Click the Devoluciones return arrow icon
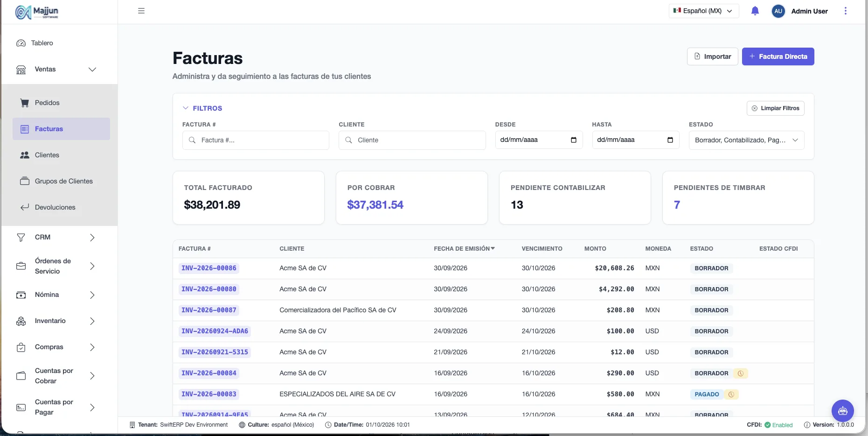This screenshot has height=436, width=868. click(25, 207)
